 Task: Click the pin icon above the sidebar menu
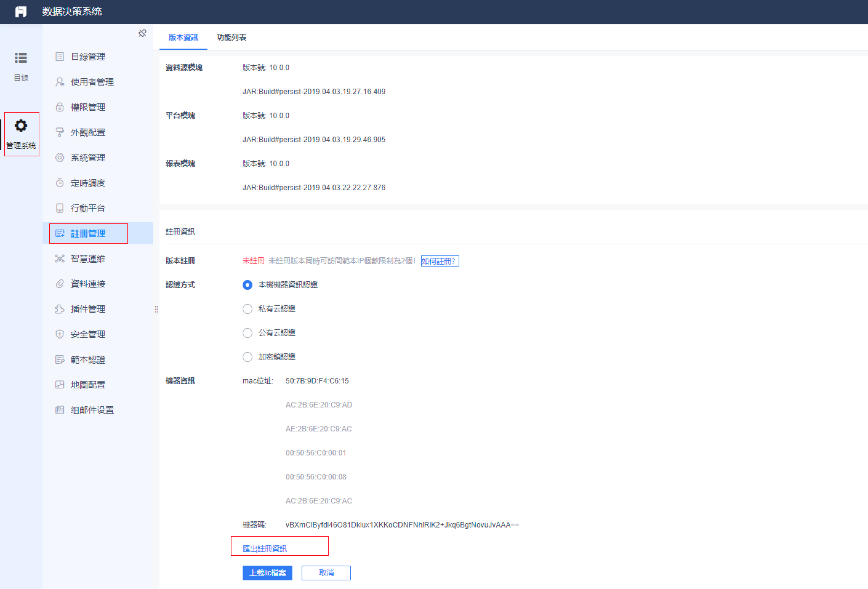142,33
